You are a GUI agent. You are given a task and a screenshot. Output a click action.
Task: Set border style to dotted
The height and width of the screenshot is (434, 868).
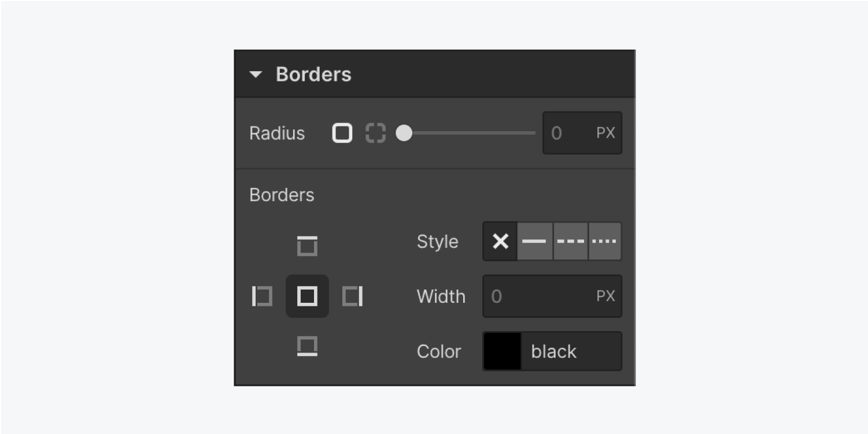coord(605,241)
